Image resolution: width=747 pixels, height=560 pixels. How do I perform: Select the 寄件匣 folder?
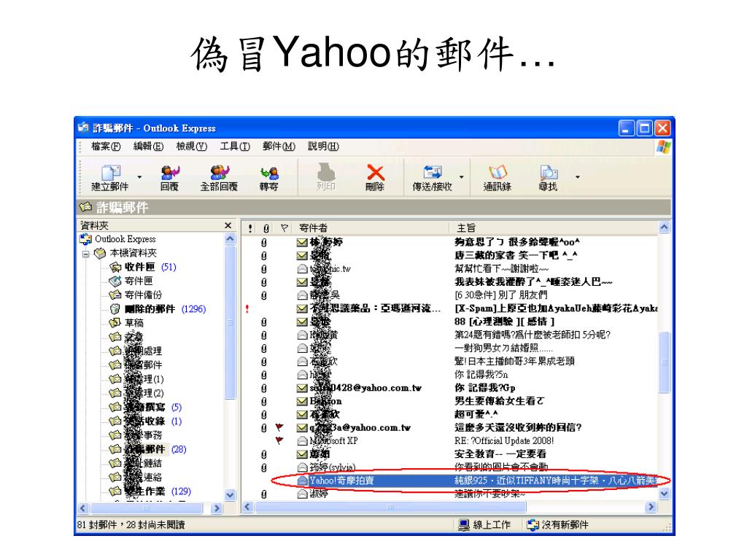pos(131,281)
